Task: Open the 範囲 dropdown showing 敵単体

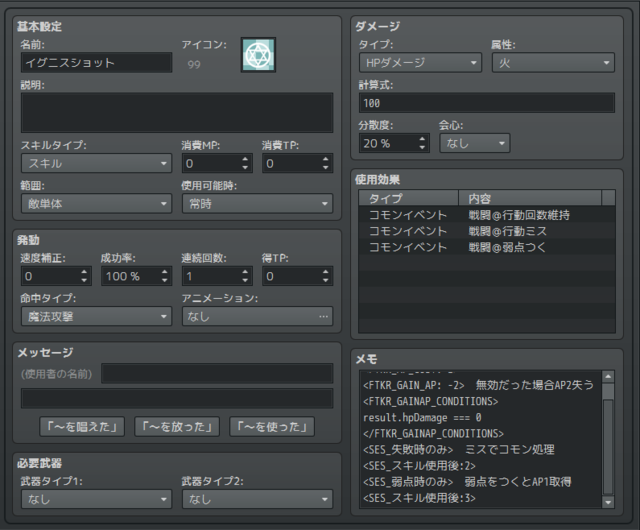Action: pos(96,203)
